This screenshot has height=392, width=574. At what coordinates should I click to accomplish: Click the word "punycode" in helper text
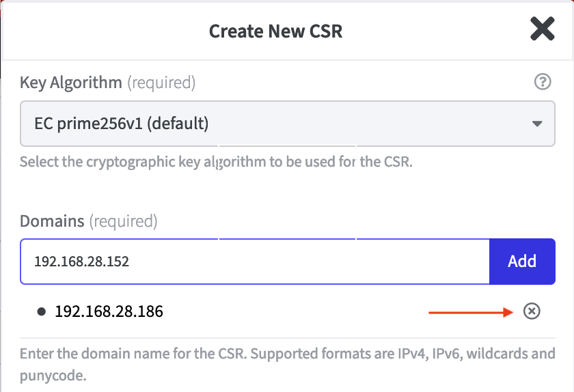tap(54, 376)
